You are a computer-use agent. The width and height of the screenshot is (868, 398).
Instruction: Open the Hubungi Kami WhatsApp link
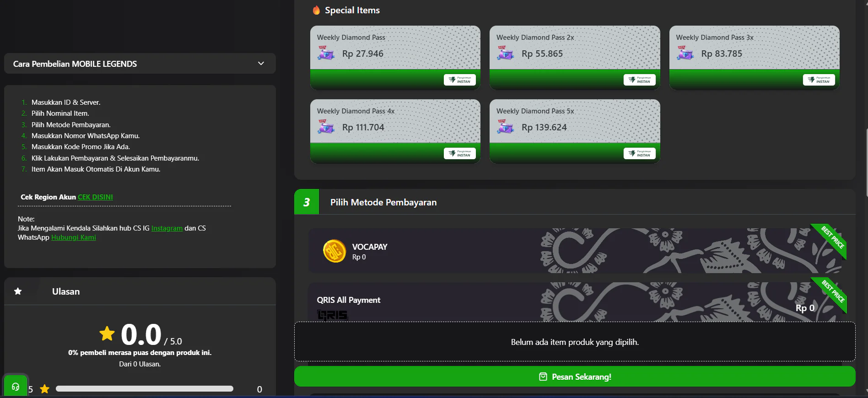[x=74, y=237]
